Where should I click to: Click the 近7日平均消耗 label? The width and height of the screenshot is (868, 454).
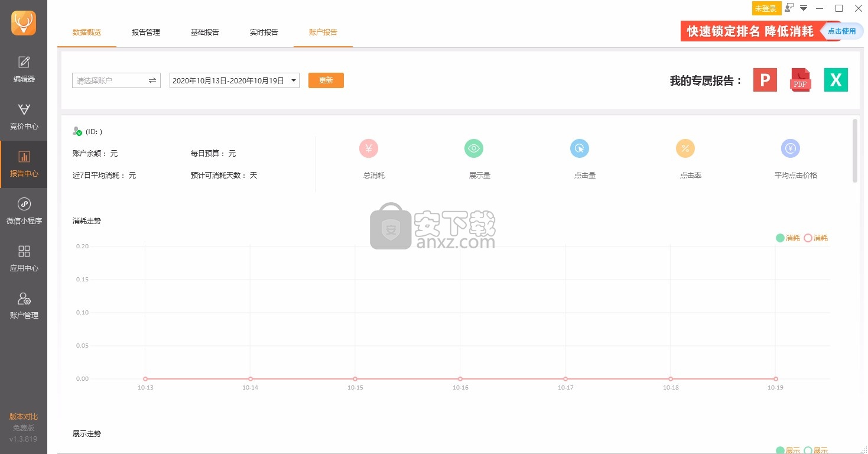click(99, 175)
